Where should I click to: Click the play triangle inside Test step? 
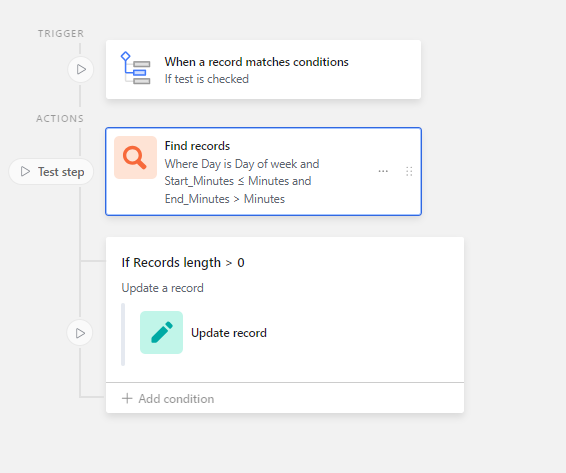25,172
